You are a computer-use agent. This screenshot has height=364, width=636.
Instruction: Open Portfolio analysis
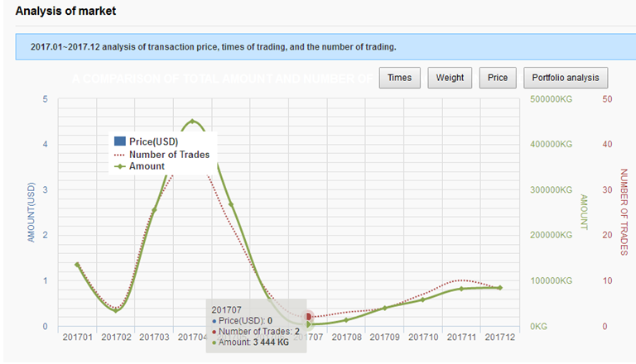coord(566,78)
